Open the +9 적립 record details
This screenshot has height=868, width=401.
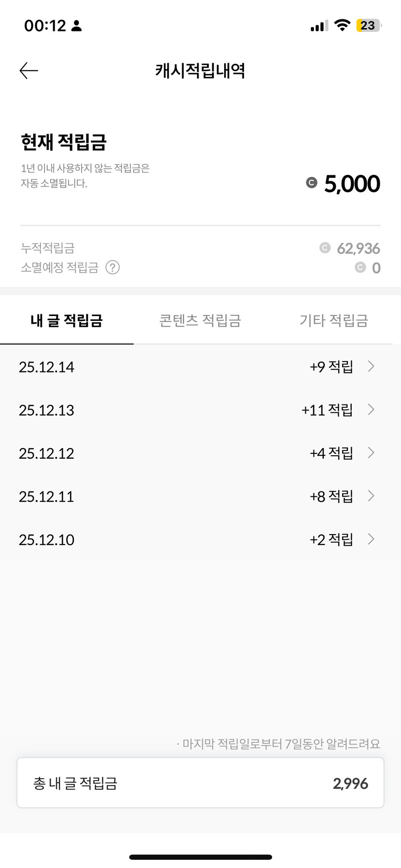click(x=331, y=367)
